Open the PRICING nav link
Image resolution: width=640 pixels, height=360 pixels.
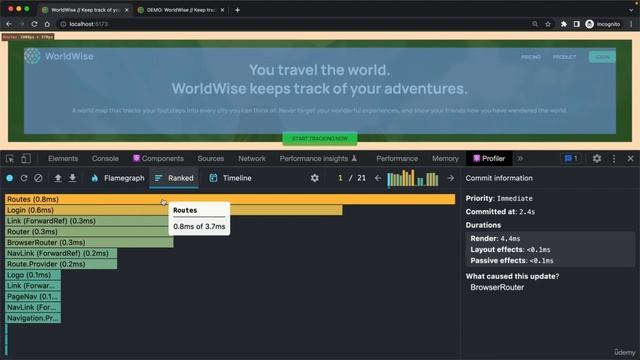coord(531,57)
